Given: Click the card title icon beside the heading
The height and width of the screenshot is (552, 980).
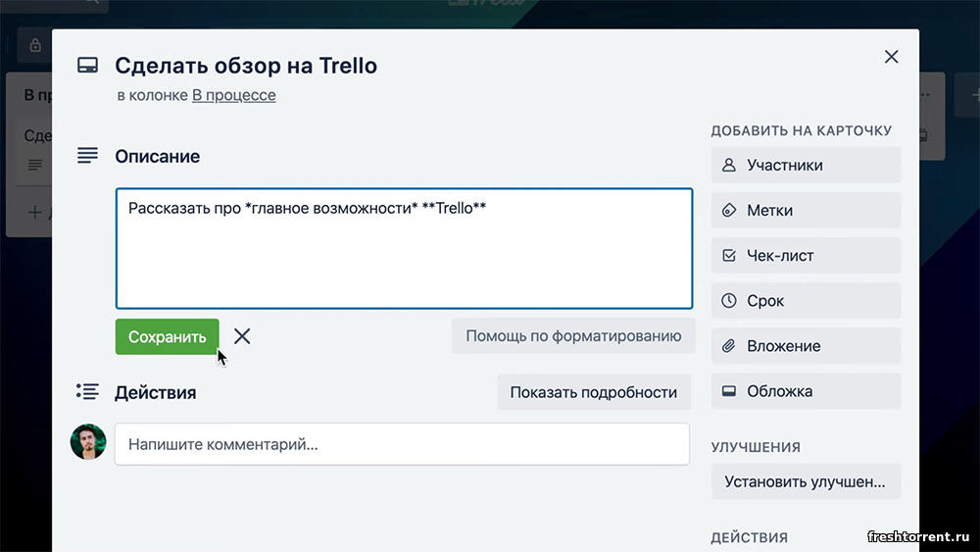Looking at the screenshot, I should point(87,66).
